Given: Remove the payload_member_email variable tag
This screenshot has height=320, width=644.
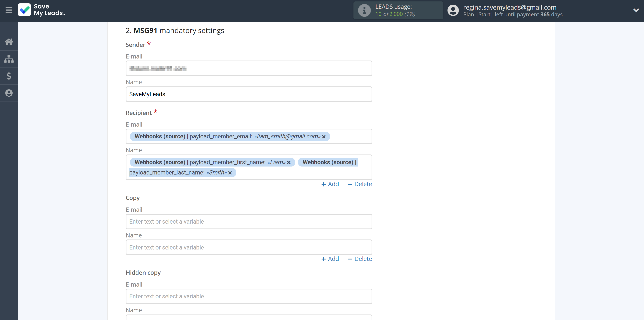Looking at the screenshot, I should 324,137.
